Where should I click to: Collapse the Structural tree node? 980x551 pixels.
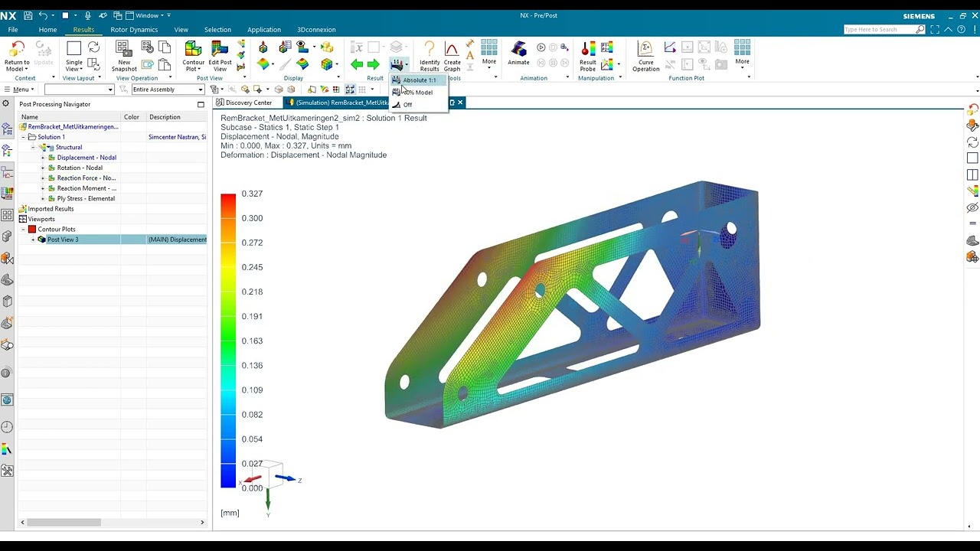[x=33, y=147]
